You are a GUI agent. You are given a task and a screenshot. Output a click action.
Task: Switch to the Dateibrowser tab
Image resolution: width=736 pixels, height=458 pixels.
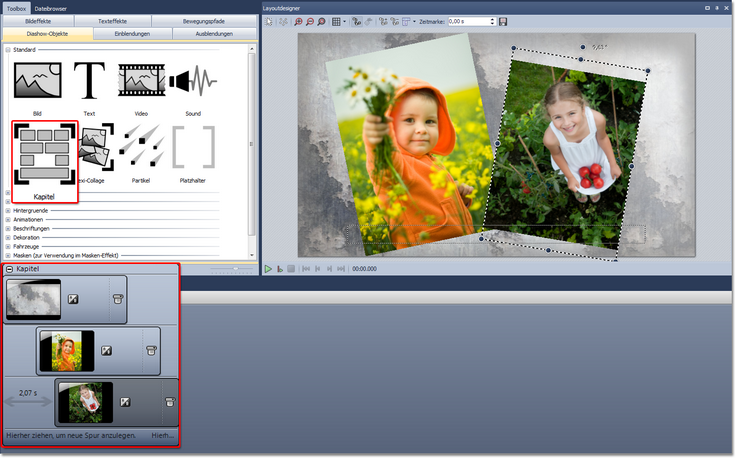(x=51, y=8)
